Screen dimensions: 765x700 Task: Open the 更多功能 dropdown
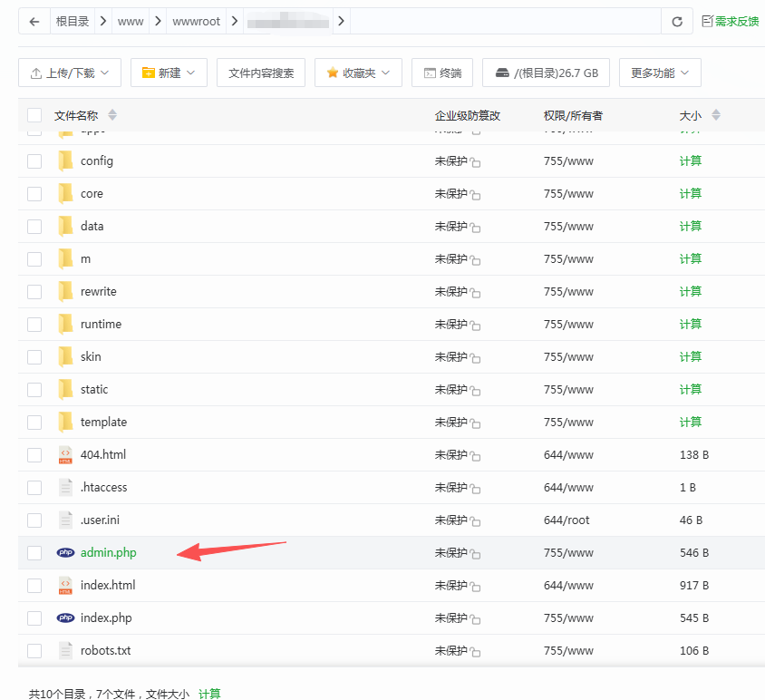660,73
